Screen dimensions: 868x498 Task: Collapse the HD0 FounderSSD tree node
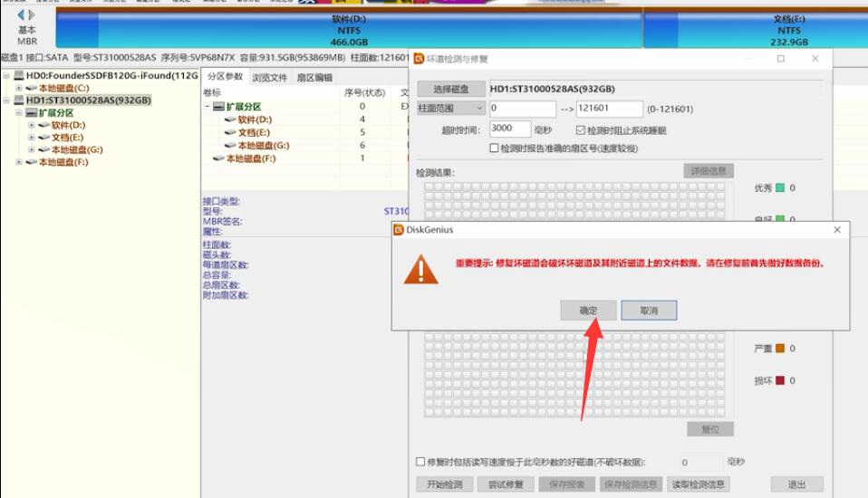pyautogui.click(x=6, y=75)
